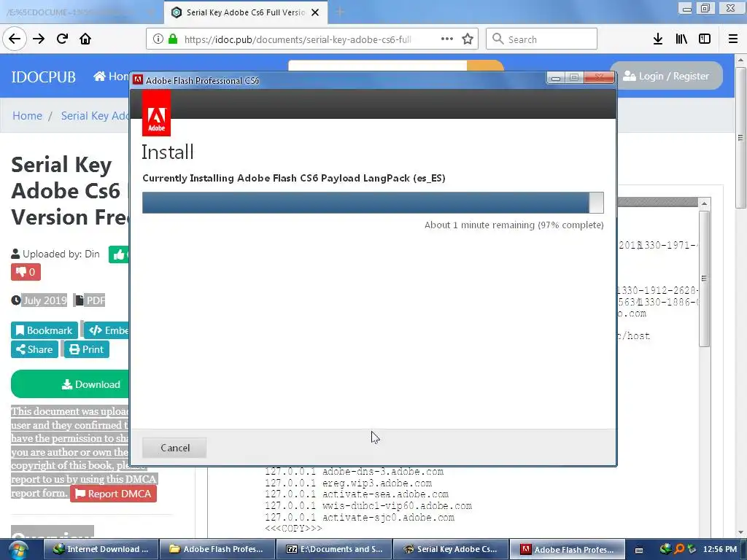Bookmark the document on IDOCPUB
Image resolution: width=747 pixels, height=560 pixels.
point(44,330)
